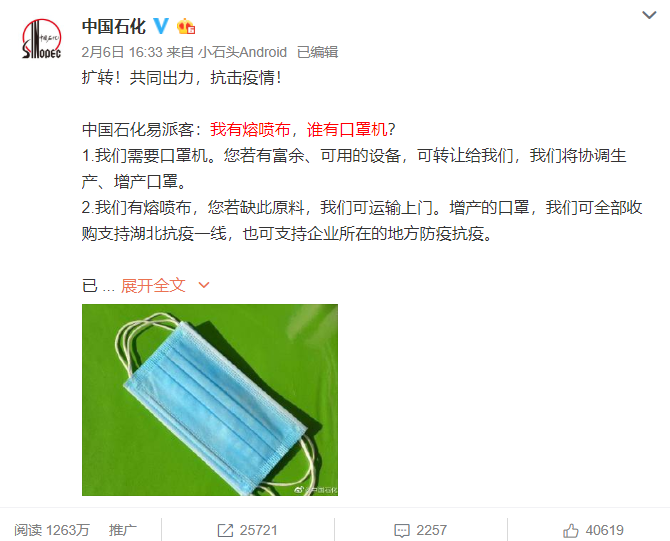Click the Weibo watermark on the photo
The height and width of the screenshot is (541, 670).
[316, 490]
